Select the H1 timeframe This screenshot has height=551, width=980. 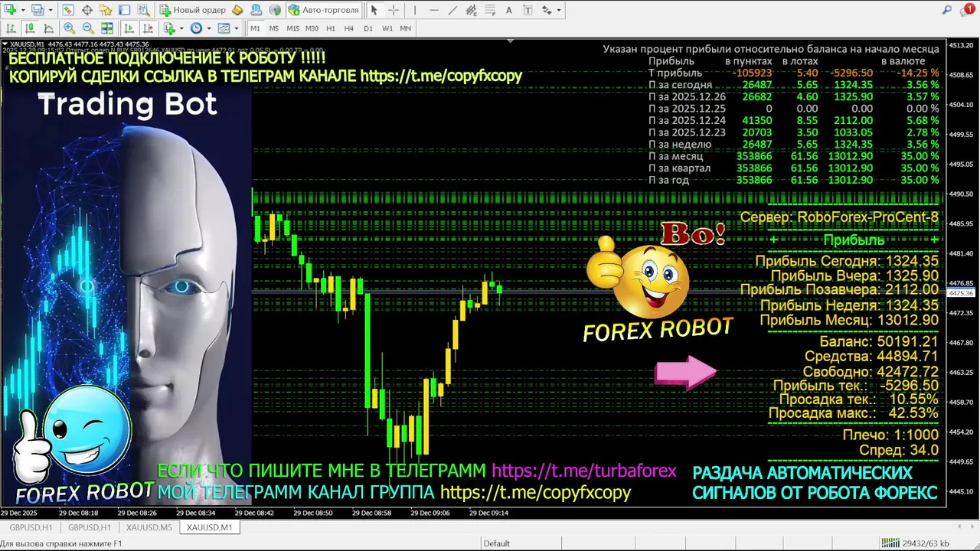pos(331,28)
